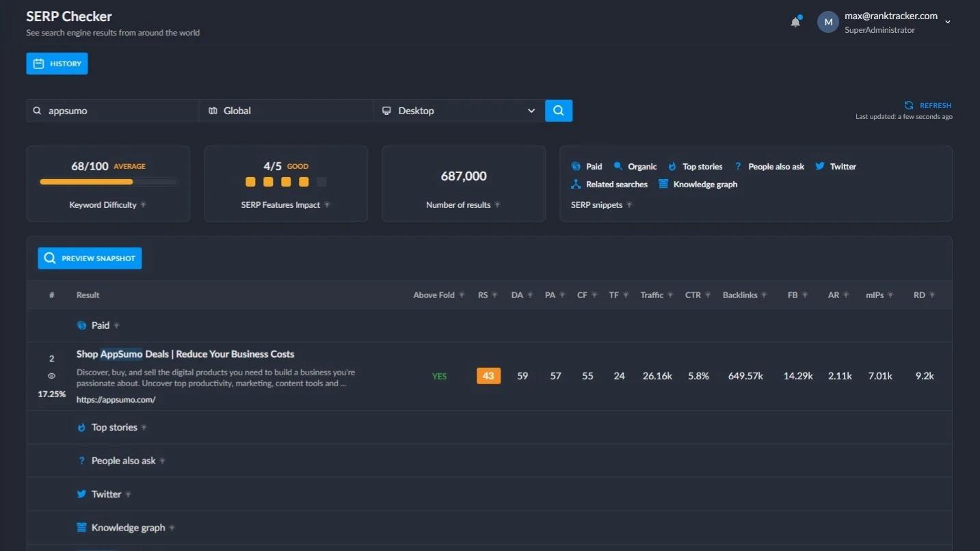The height and width of the screenshot is (551, 980).
Task: Click the Keyword Difficulty progress bar
Action: click(x=108, y=182)
